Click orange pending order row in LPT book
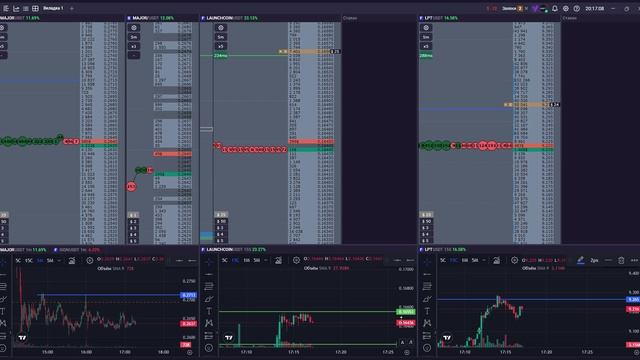Screen dimensions: 640x360 [x=532, y=105]
